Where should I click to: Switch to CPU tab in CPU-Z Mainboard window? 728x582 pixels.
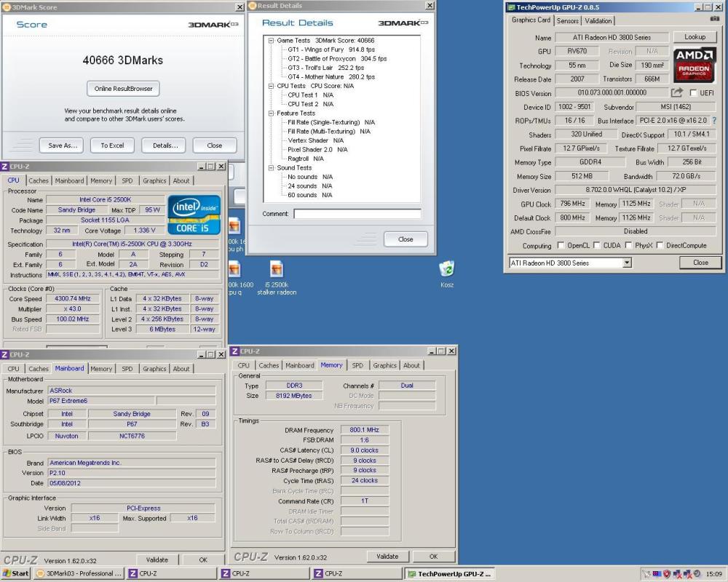point(13,369)
